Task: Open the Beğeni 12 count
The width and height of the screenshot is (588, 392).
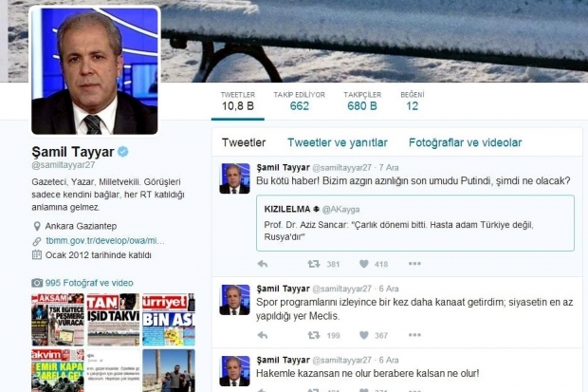Action: tap(413, 102)
